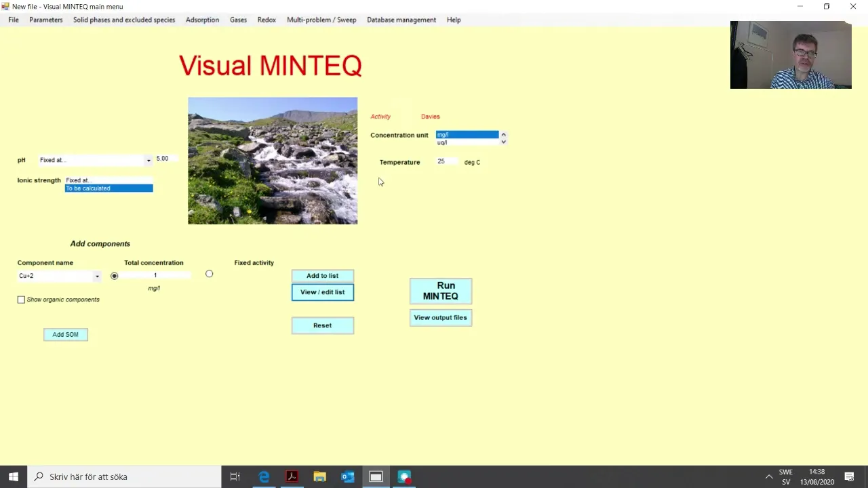868x488 pixels.
Task: Click the Add SOM button
Action: click(66, 334)
